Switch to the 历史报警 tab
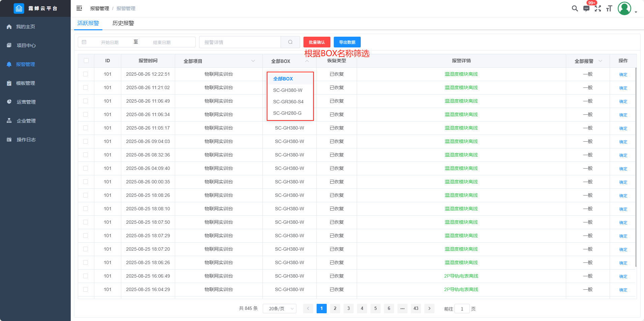The height and width of the screenshot is (321, 644). 123,23
